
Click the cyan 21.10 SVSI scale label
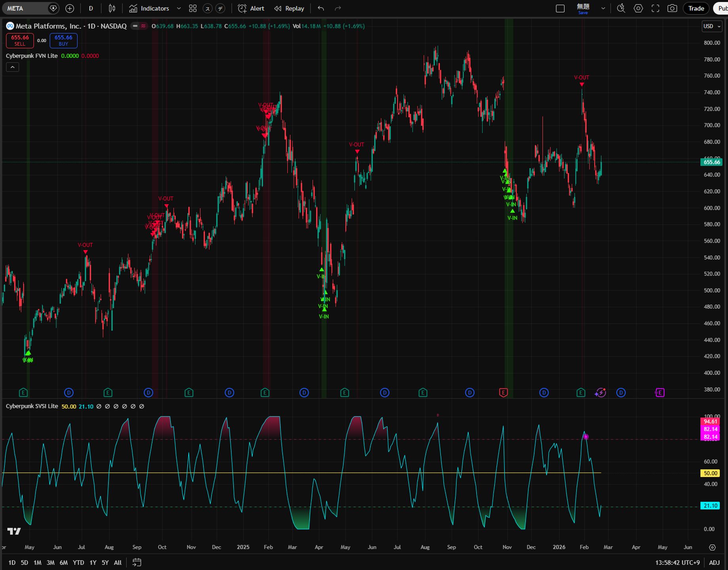(x=710, y=505)
